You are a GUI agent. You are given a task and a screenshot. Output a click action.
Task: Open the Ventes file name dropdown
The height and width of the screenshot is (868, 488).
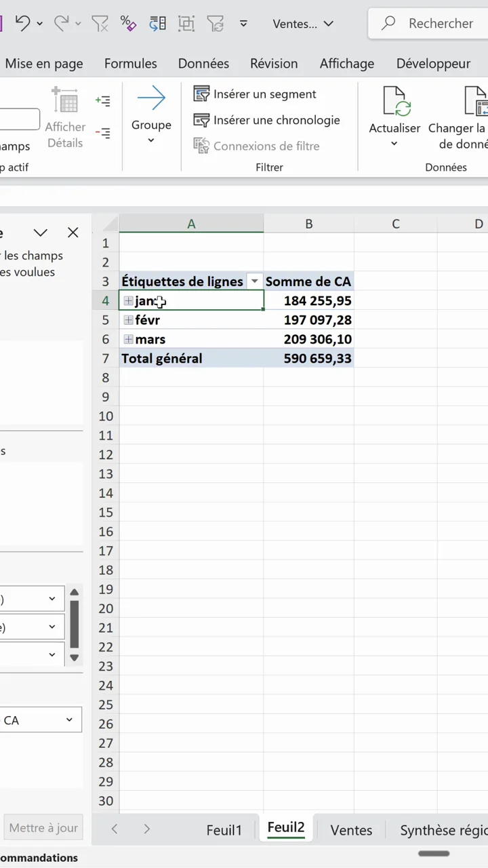click(x=329, y=24)
